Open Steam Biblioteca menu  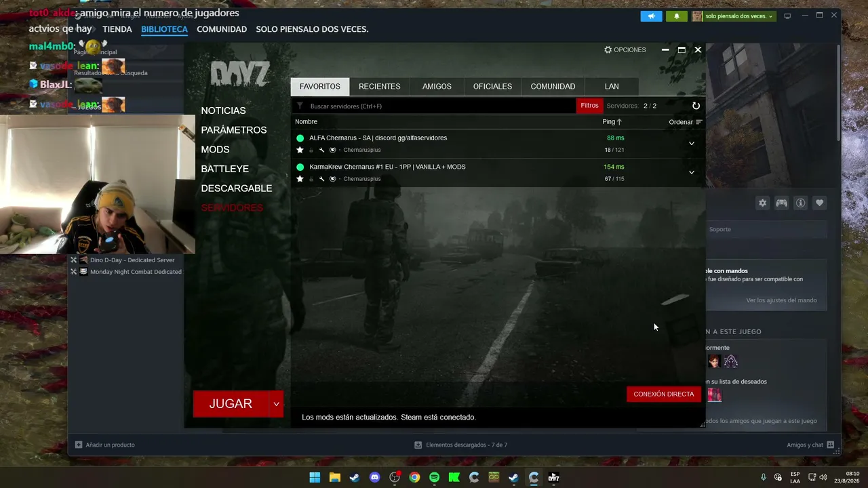164,29
